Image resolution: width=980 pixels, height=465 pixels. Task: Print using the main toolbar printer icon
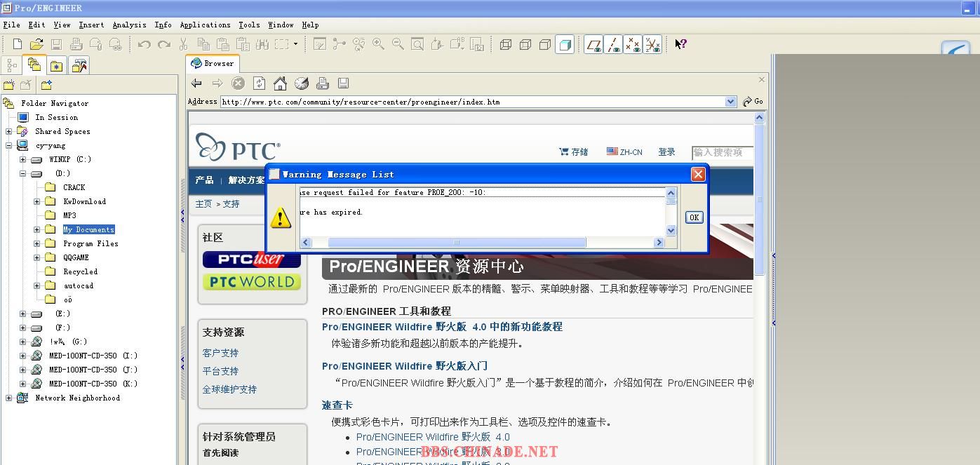coord(76,44)
